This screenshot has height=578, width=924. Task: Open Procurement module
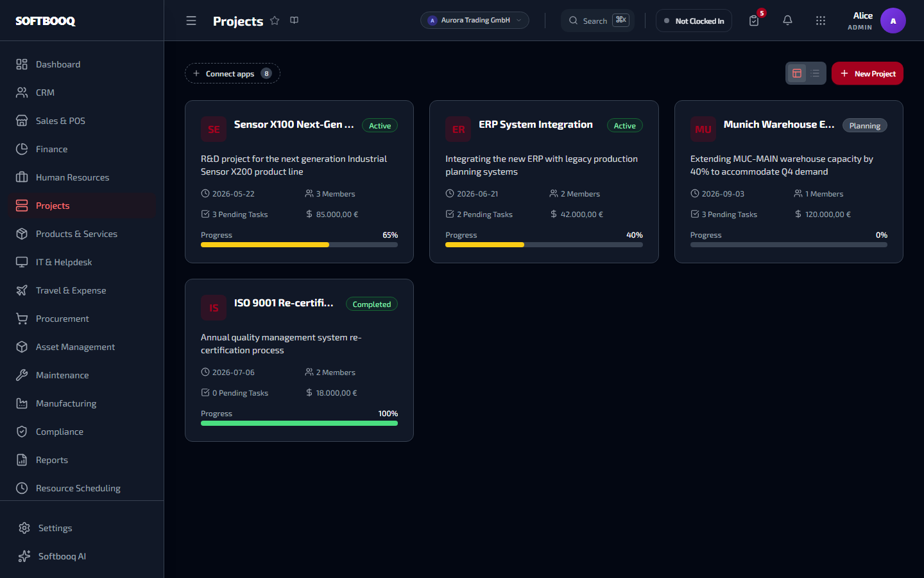pos(82,319)
